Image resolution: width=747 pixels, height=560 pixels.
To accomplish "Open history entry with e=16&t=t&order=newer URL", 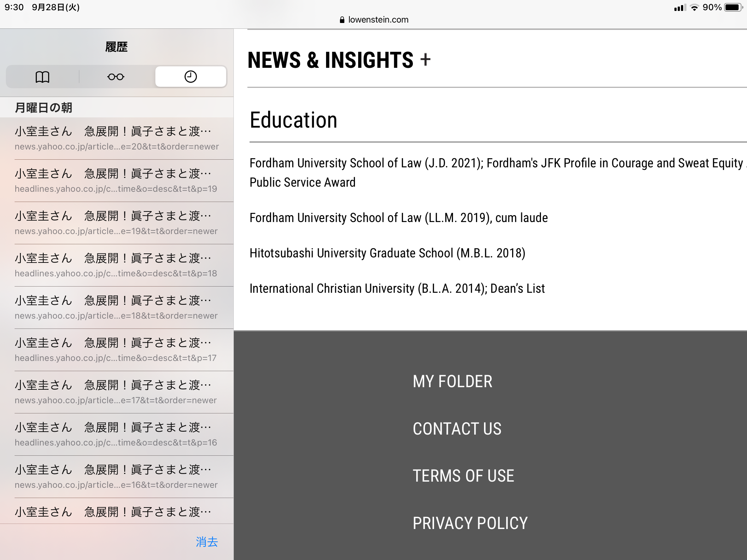I will [x=117, y=477].
